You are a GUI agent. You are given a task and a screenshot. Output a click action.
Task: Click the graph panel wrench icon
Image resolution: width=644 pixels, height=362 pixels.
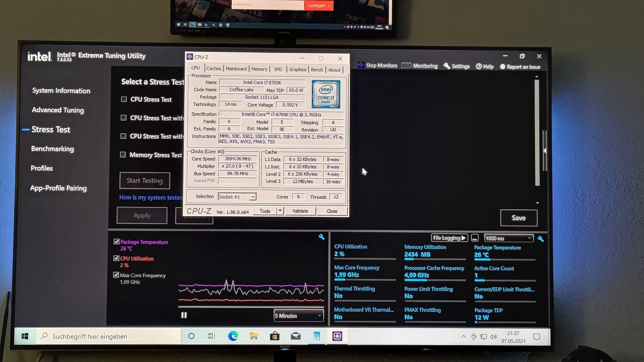pos(321,237)
